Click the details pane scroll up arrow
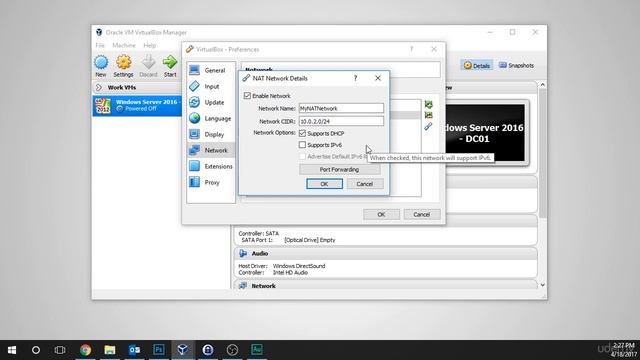This screenshot has width=640, height=360. [542, 85]
